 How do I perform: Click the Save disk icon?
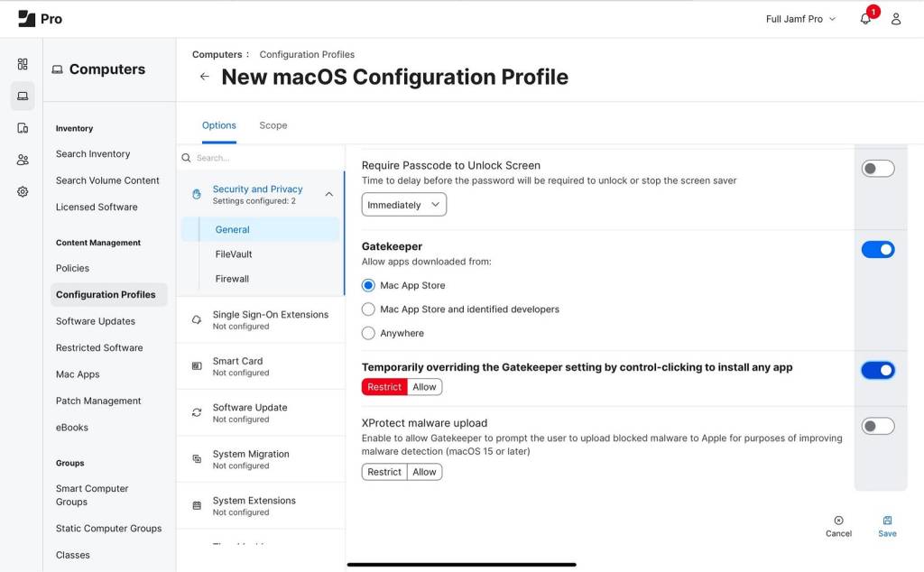(887, 521)
